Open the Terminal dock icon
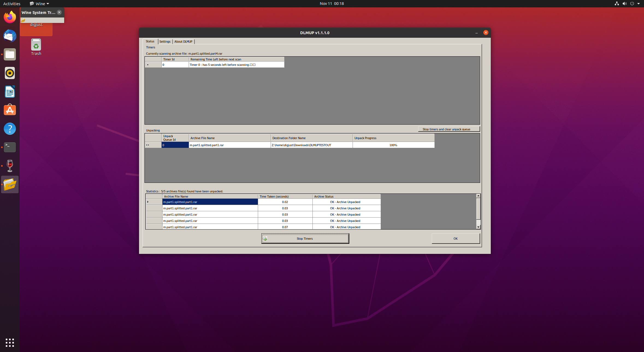The height and width of the screenshot is (352, 644). click(x=10, y=147)
